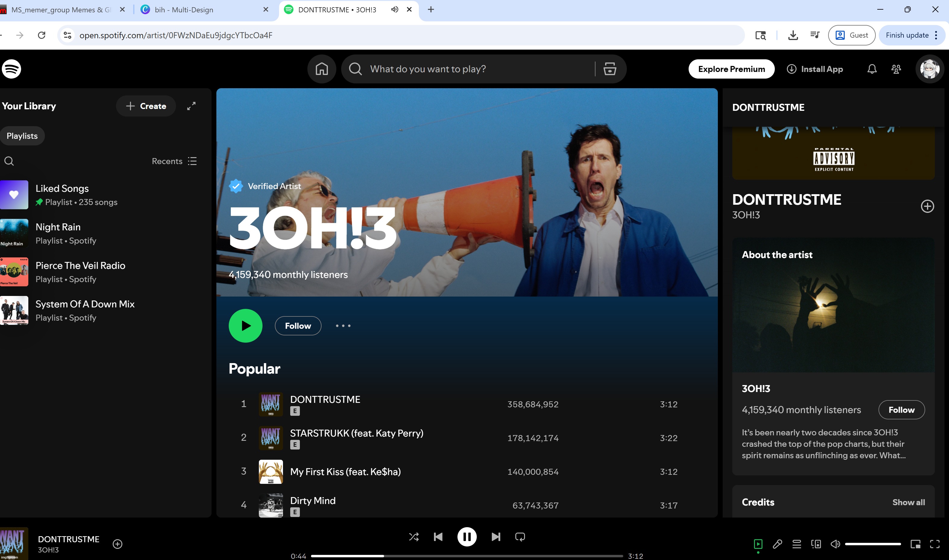The height and width of the screenshot is (560, 949).
Task: Toggle Now Playing view panel
Action: [x=758, y=544]
